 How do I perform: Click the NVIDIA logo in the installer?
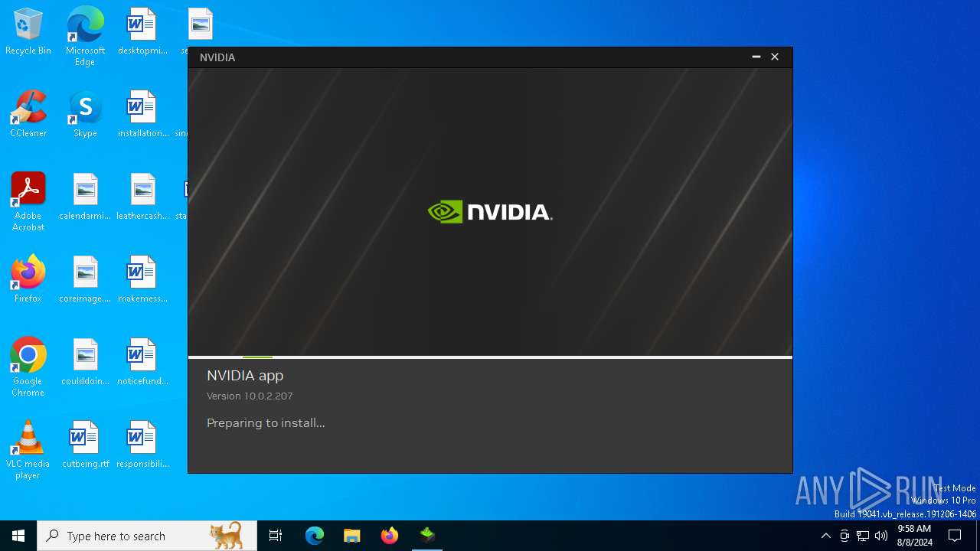(490, 212)
